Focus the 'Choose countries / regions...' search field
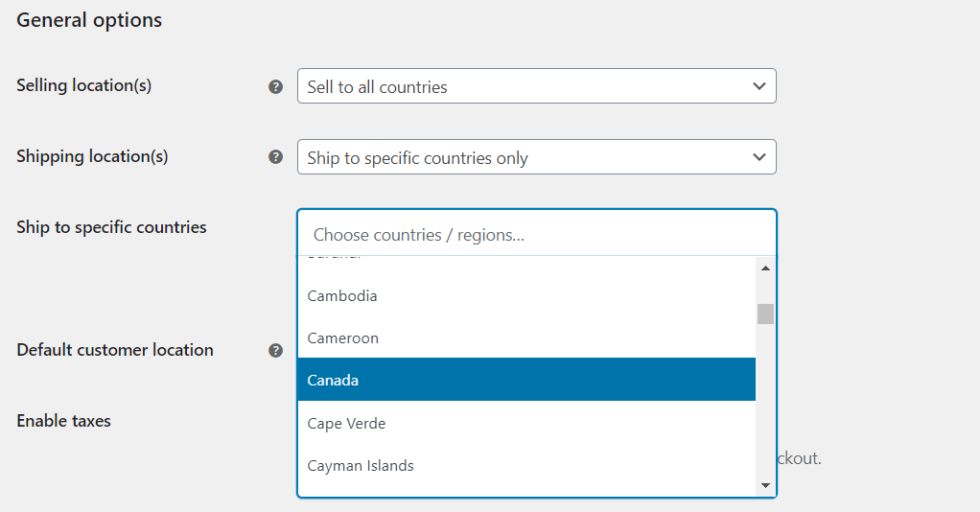The width and height of the screenshot is (980, 512). pyautogui.click(x=536, y=235)
